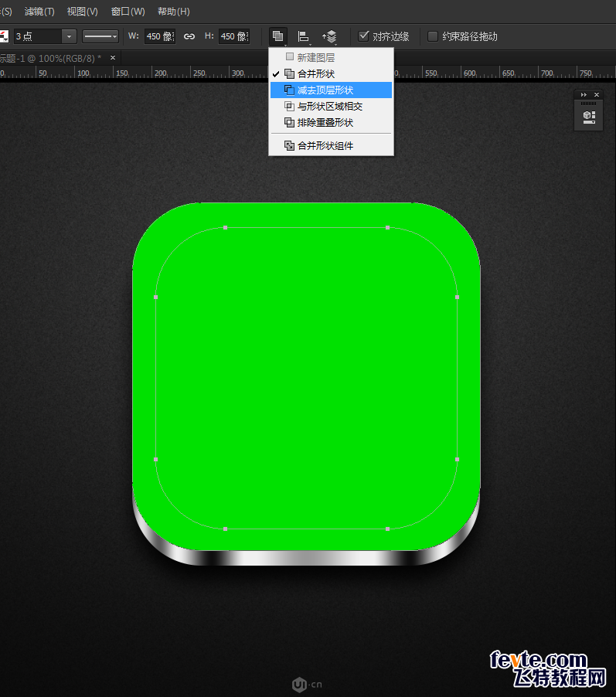Enable the 约束路径拖动 checkbox
This screenshot has height=697, width=616.
click(433, 36)
